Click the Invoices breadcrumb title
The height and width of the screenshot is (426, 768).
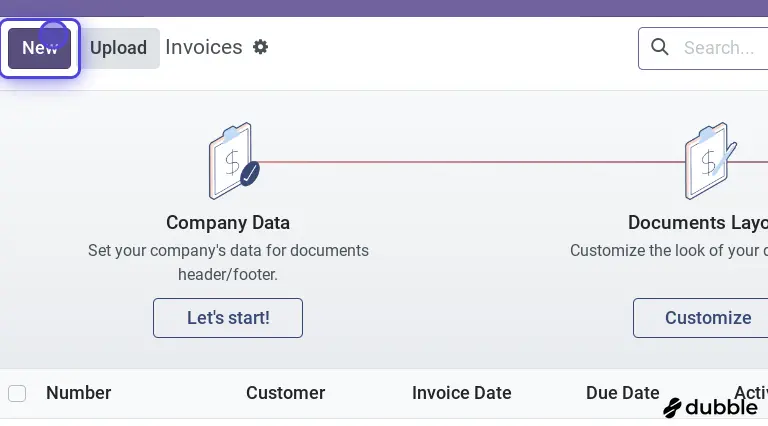204,47
